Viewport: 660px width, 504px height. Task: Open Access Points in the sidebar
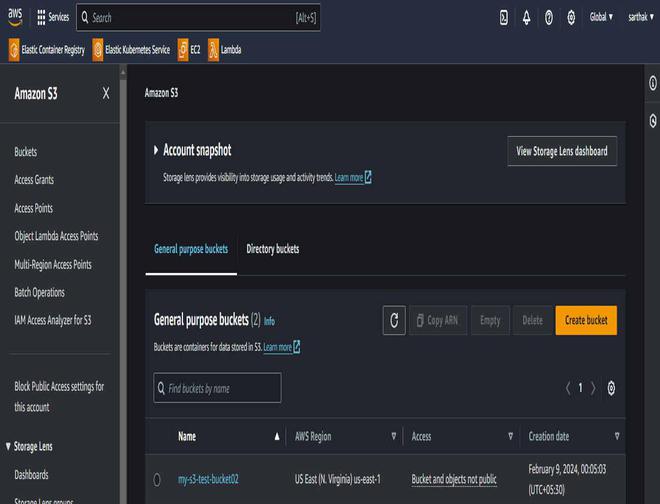[x=33, y=208]
